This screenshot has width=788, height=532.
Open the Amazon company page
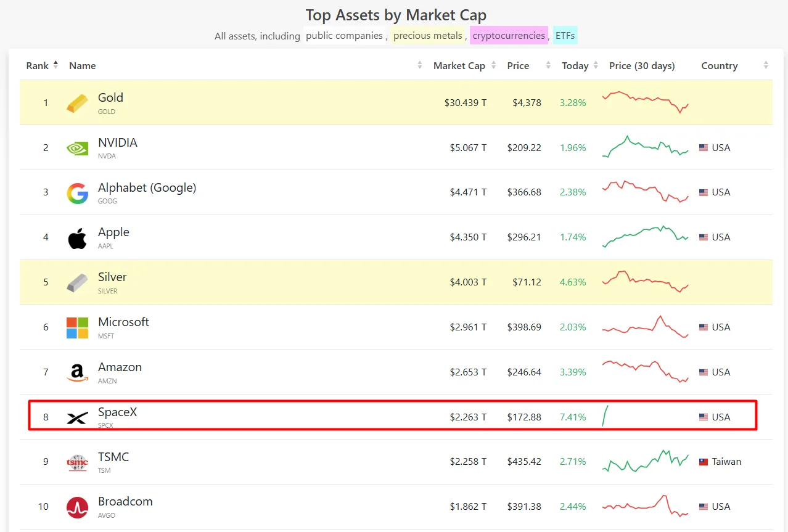(120, 367)
